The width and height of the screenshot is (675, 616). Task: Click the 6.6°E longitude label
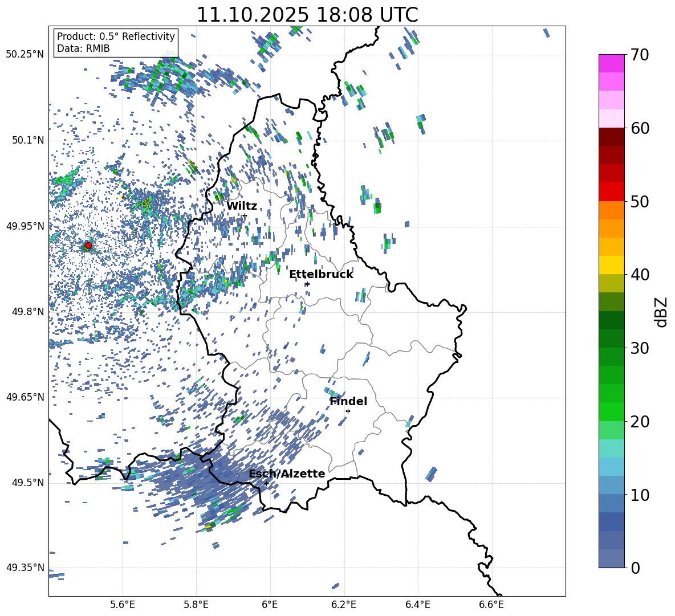(491, 605)
